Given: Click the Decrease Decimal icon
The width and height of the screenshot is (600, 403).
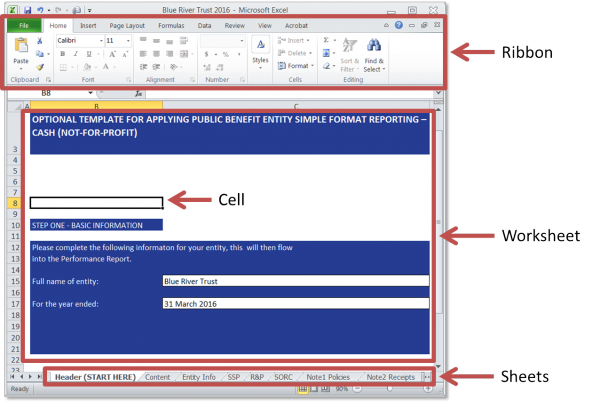Looking at the screenshot, I should coord(220,67).
